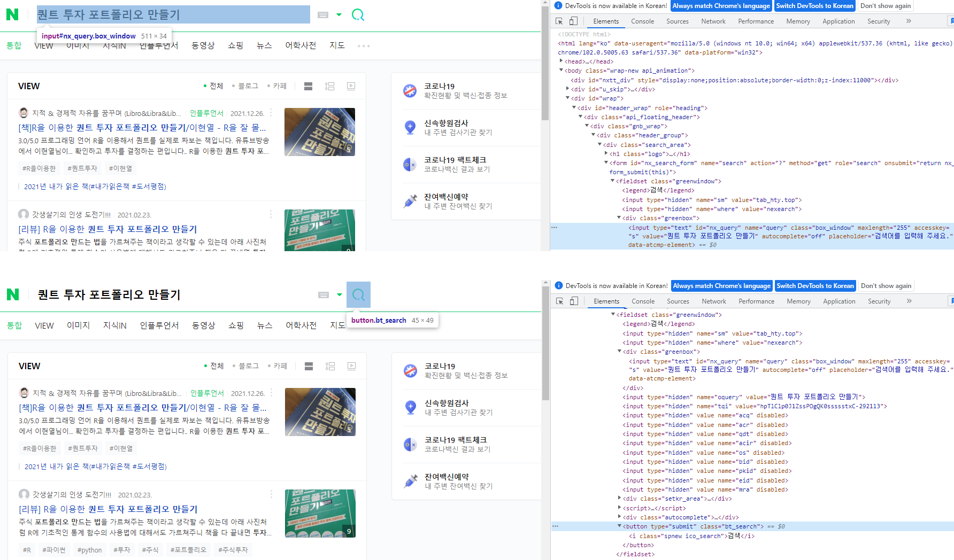Open the Network tab in the upper DevTools

pyautogui.click(x=713, y=21)
